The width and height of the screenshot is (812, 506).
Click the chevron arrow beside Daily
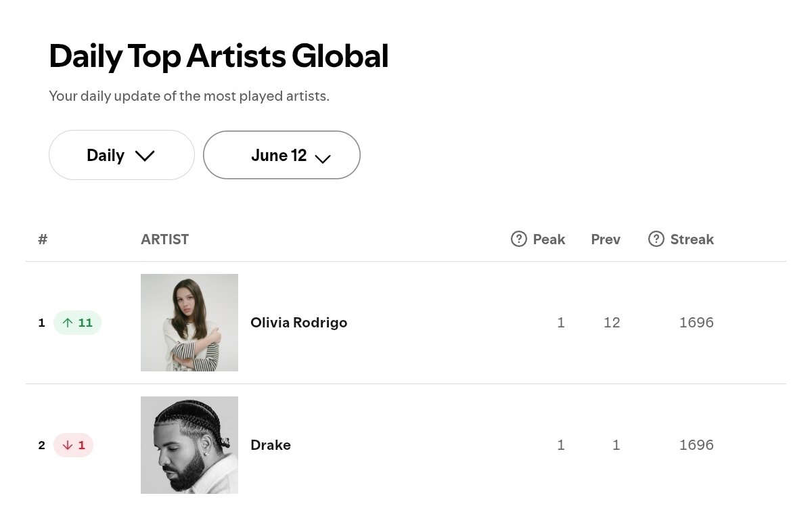145,156
